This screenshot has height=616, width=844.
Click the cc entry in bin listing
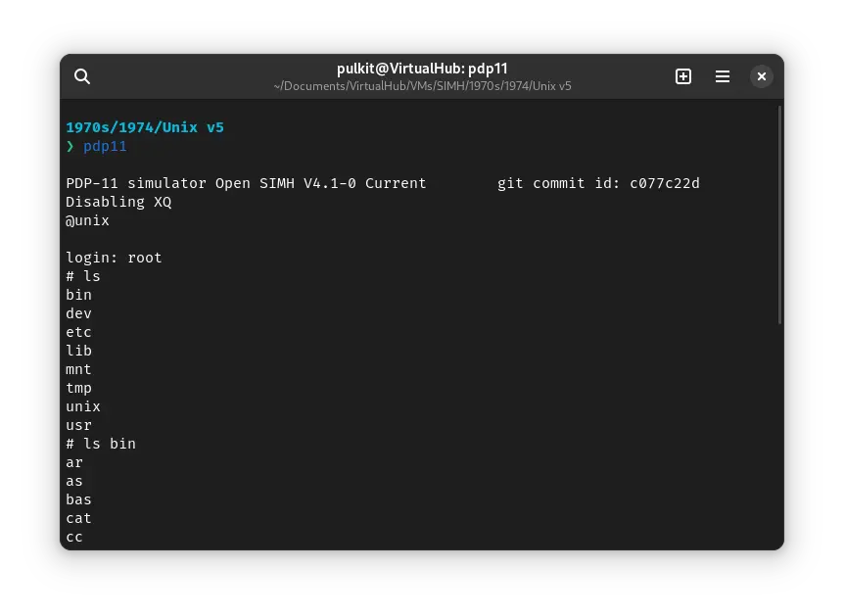74,537
